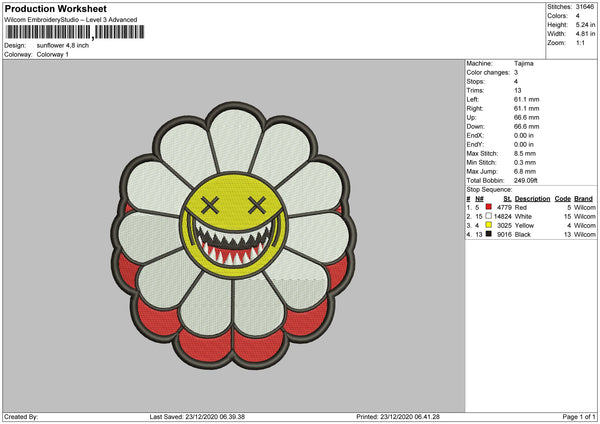Click the Zoom value 1:1
This screenshot has height=424, width=600.
[580, 43]
